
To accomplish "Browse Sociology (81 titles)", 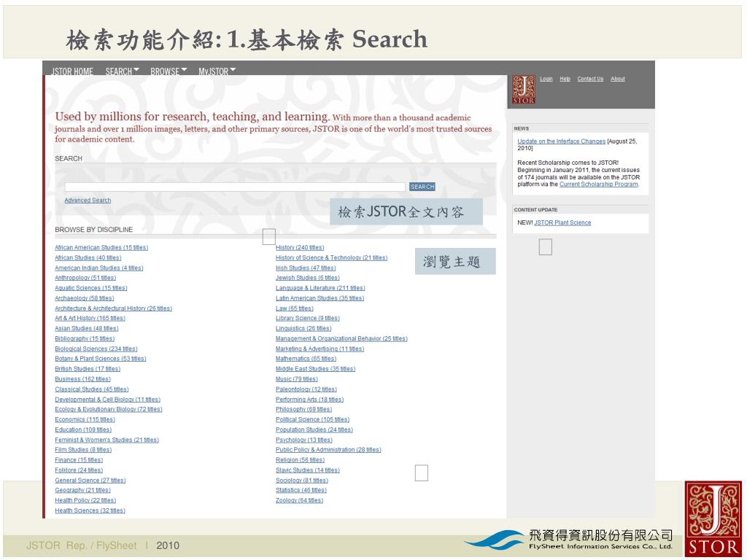I will [x=302, y=481].
